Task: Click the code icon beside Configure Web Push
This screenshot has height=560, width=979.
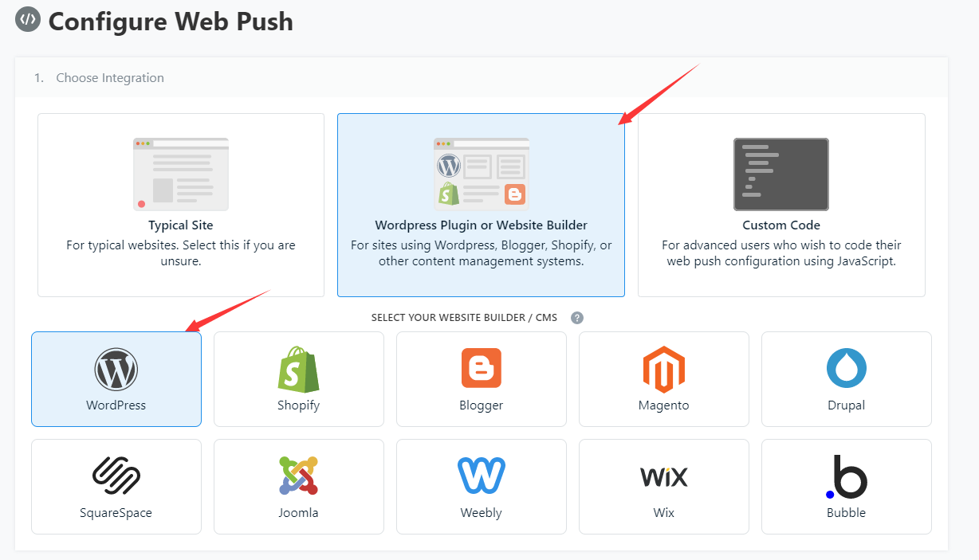Action: click(x=28, y=18)
